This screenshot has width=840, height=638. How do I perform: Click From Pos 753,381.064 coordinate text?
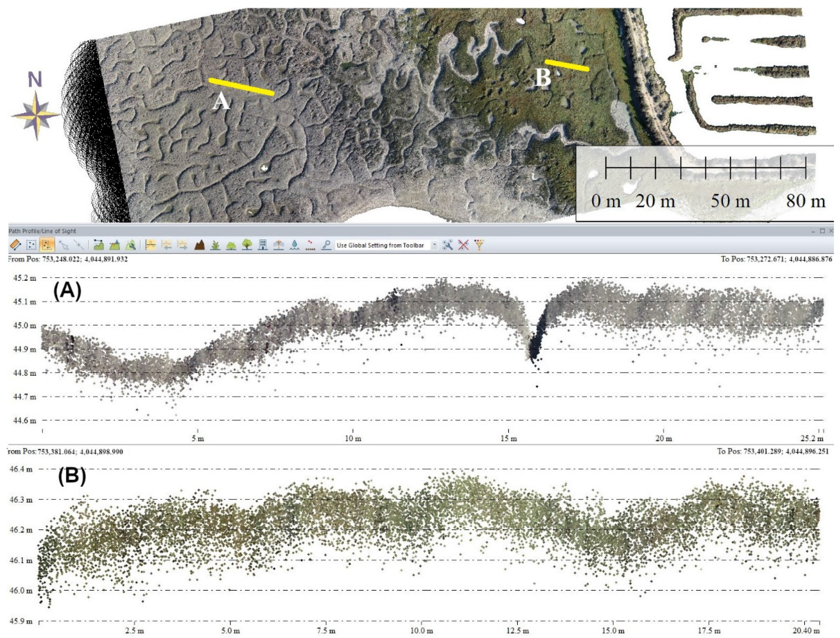[65, 452]
